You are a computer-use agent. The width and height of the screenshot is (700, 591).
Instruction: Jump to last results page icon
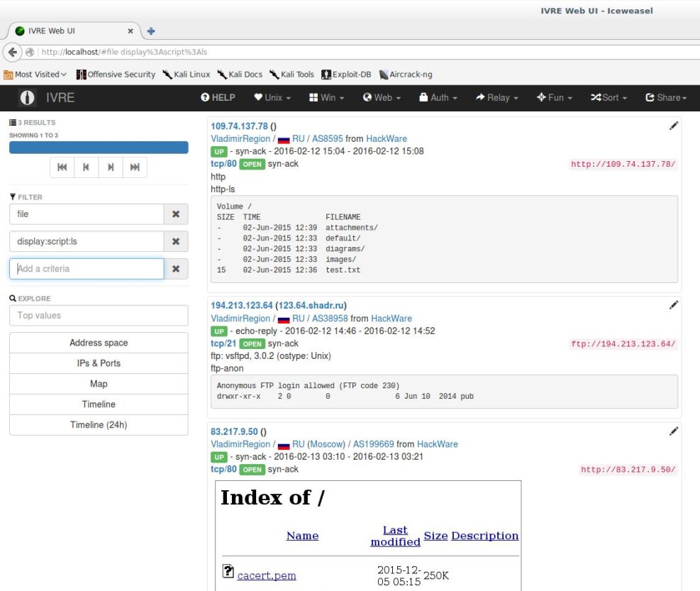(x=135, y=167)
